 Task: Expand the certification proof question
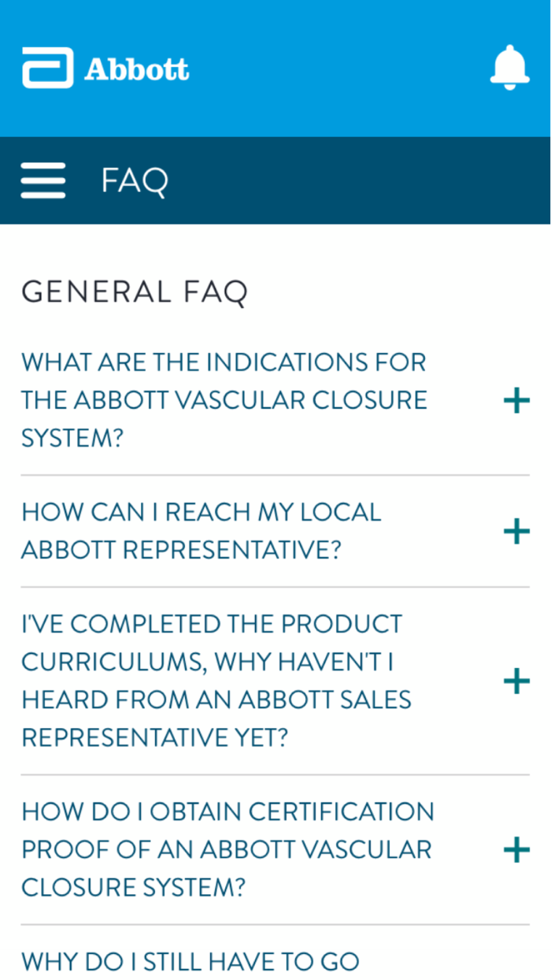516,849
